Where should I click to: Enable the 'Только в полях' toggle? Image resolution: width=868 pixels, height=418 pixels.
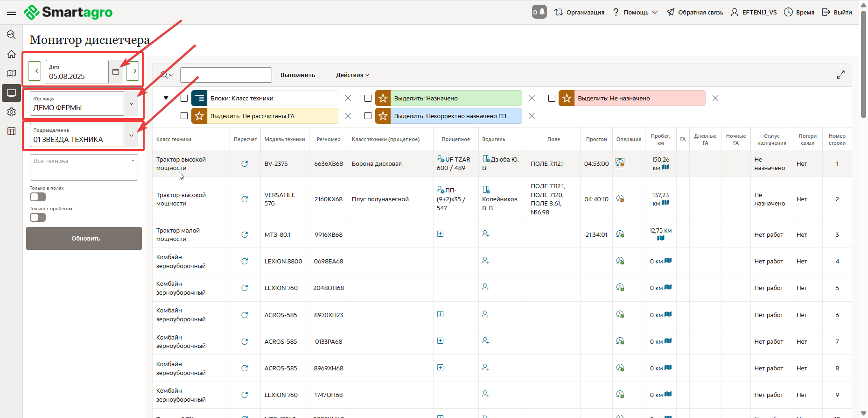click(38, 197)
